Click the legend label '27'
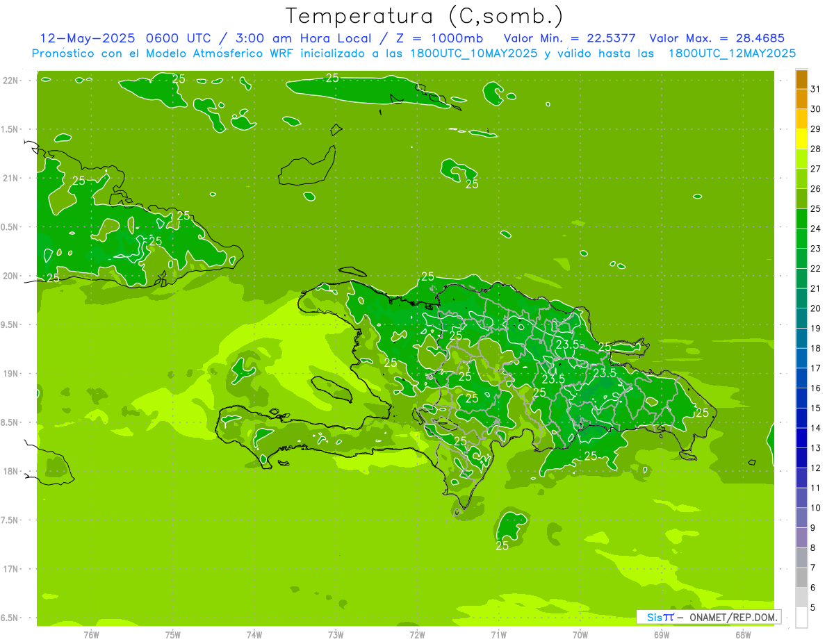This screenshot has width=834, height=644. (815, 169)
